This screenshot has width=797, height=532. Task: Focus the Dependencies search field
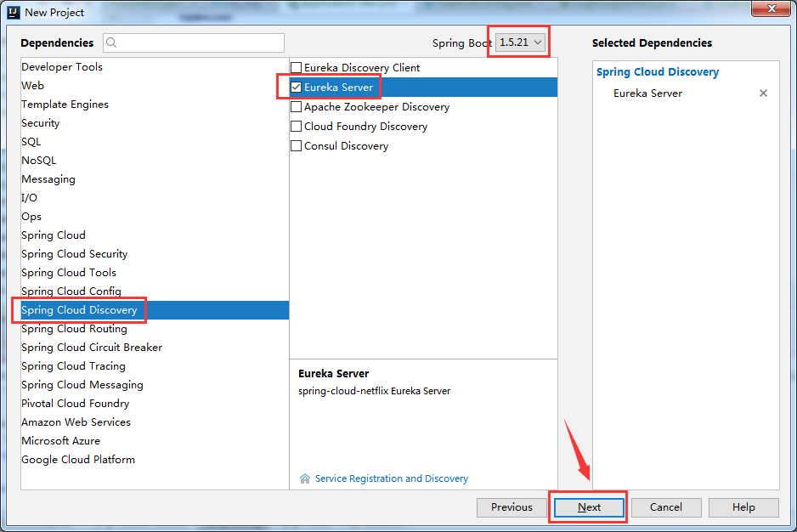coord(194,42)
